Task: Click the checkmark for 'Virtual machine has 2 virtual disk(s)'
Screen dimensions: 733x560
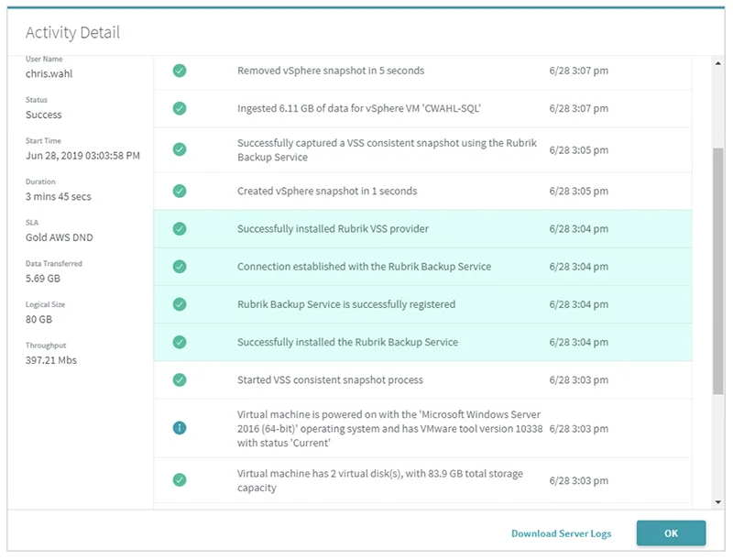Action: click(180, 480)
